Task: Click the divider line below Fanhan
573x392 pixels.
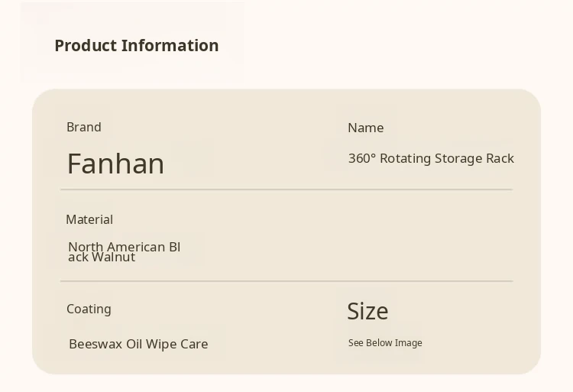Action: 286,190
